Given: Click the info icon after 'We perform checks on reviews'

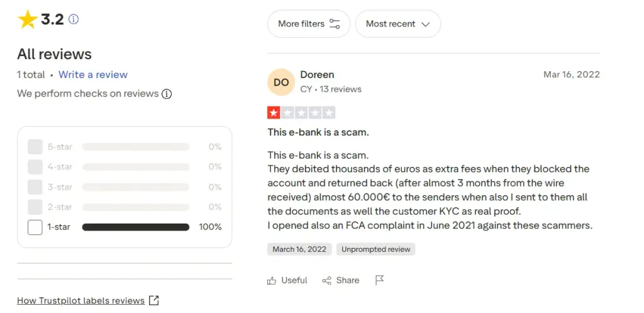Looking at the screenshot, I should 166,94.
